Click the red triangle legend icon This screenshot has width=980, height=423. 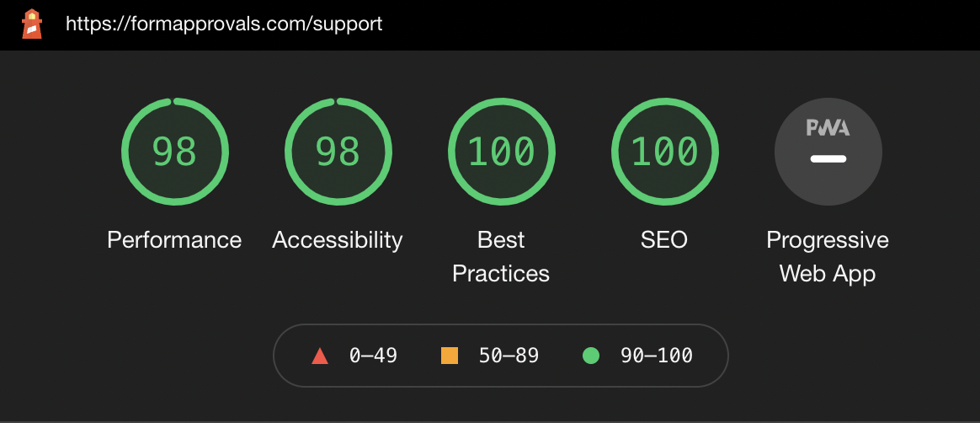320,356
